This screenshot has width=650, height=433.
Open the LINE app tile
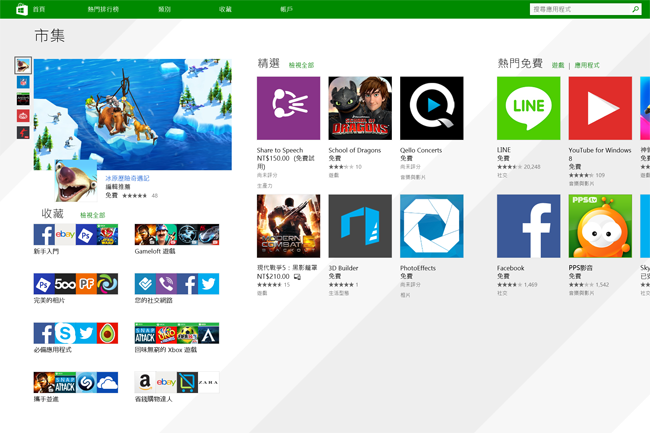528,108
